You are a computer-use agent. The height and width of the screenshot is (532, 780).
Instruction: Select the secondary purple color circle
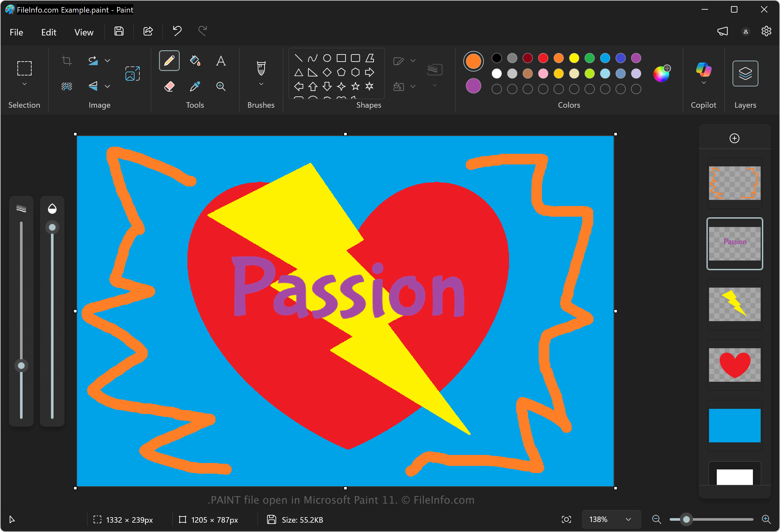coord(473,86)
